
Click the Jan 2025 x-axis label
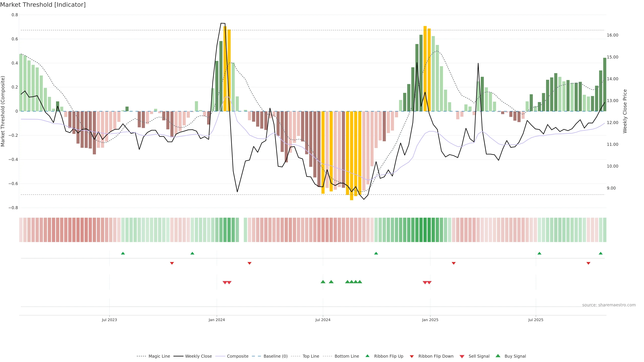pyautogui.click(x=430, y=320)
